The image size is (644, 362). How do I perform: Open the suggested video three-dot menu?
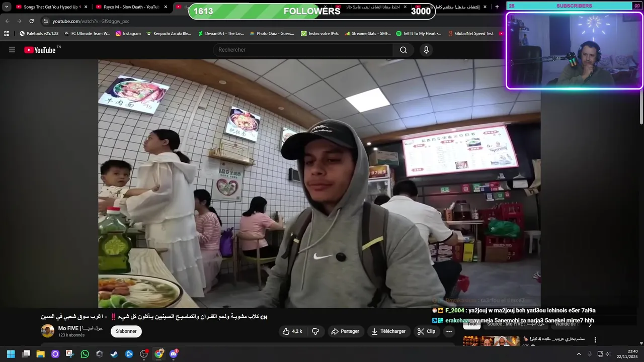coord(595,340)
